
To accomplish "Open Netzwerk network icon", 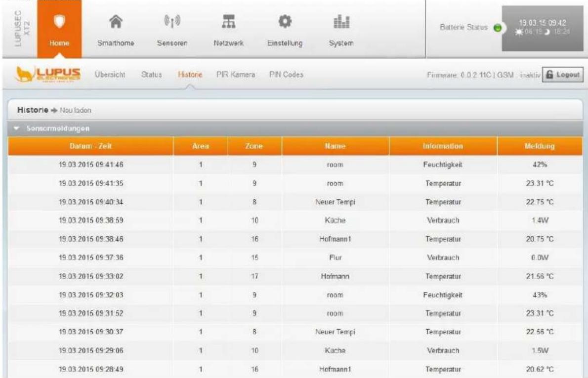I will tap(229, 21).
